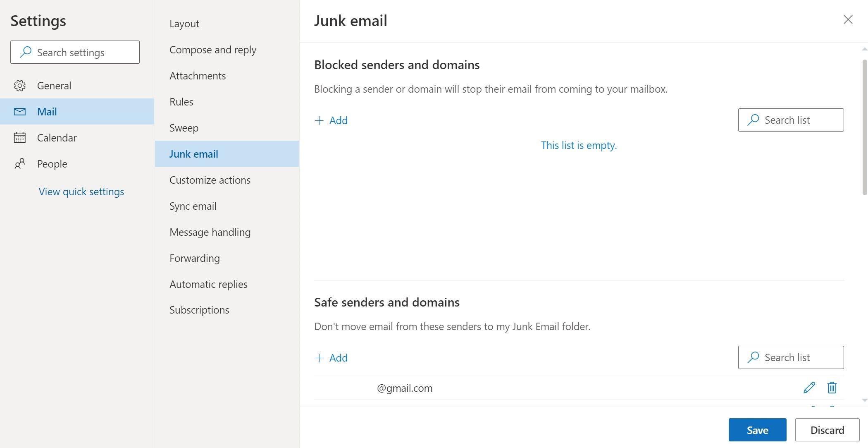Image resolution: width=868 pixels, height=448 pixels.
Task: Add a blocked sender or domain
Action: [331, 120]
